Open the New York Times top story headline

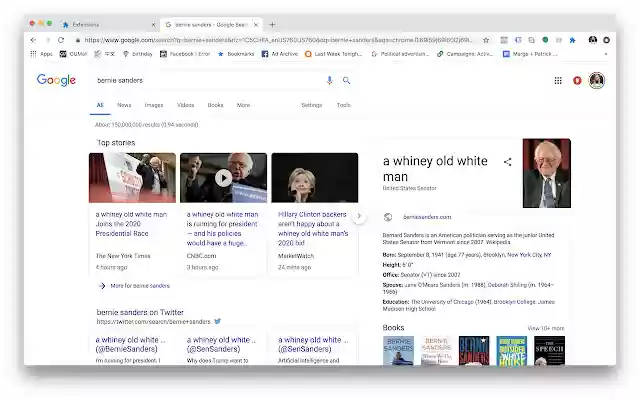pyautogui.click(x=131, y=224)
